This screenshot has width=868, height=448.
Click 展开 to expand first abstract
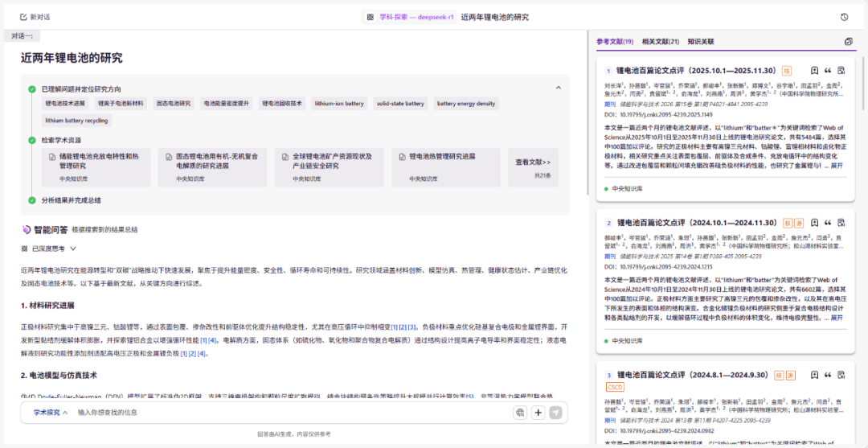pyautogui.click(x=836, y=166)
